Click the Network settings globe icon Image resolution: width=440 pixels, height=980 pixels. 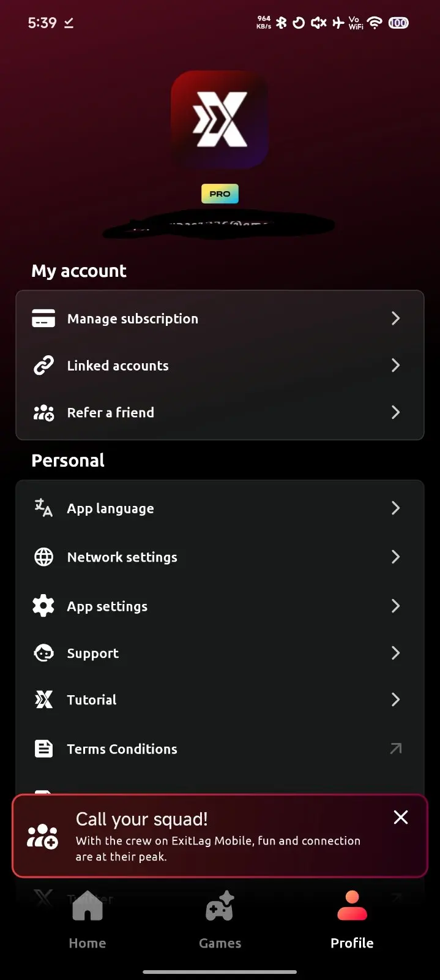click(x=43, y=557)
